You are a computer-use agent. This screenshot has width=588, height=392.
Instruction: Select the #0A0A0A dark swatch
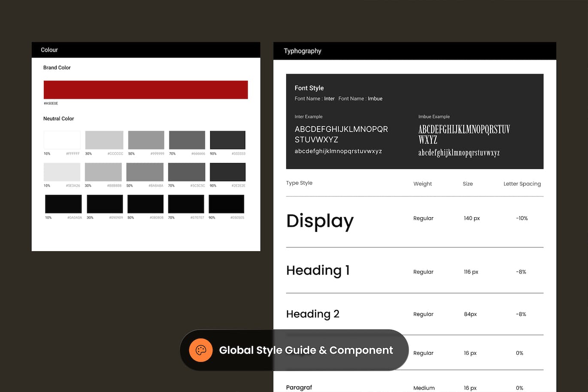tap(64, 204)
